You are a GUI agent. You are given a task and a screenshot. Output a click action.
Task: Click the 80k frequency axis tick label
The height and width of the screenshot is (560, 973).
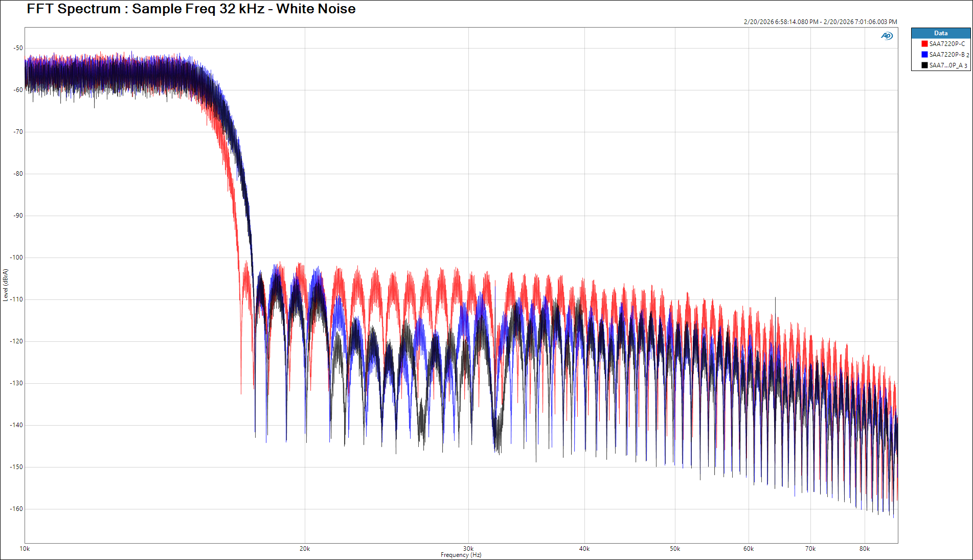tap(864, 549)
